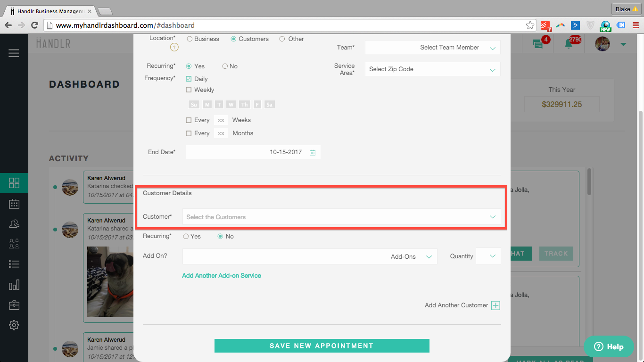Click Add Another Add-on Service link
644x362 pixels.
click(222, 276)
